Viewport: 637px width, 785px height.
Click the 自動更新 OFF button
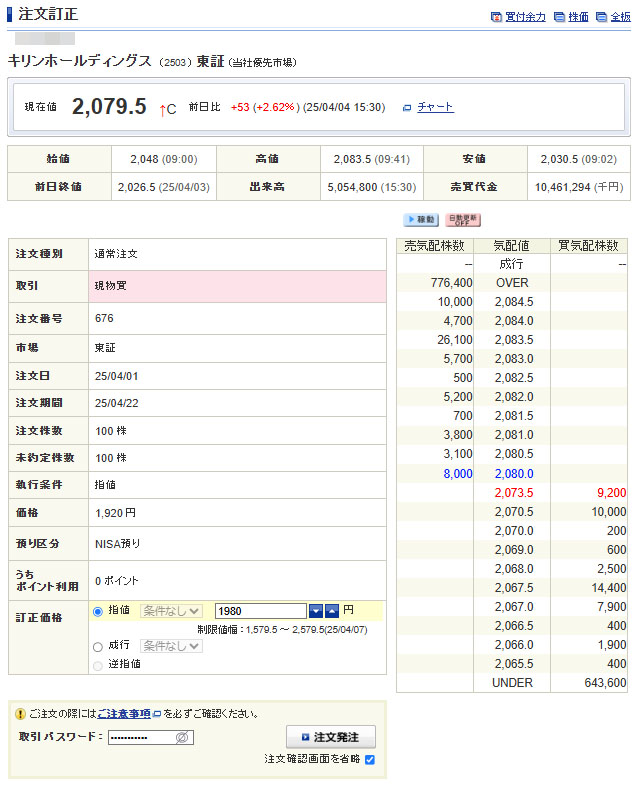click(462, 220)
